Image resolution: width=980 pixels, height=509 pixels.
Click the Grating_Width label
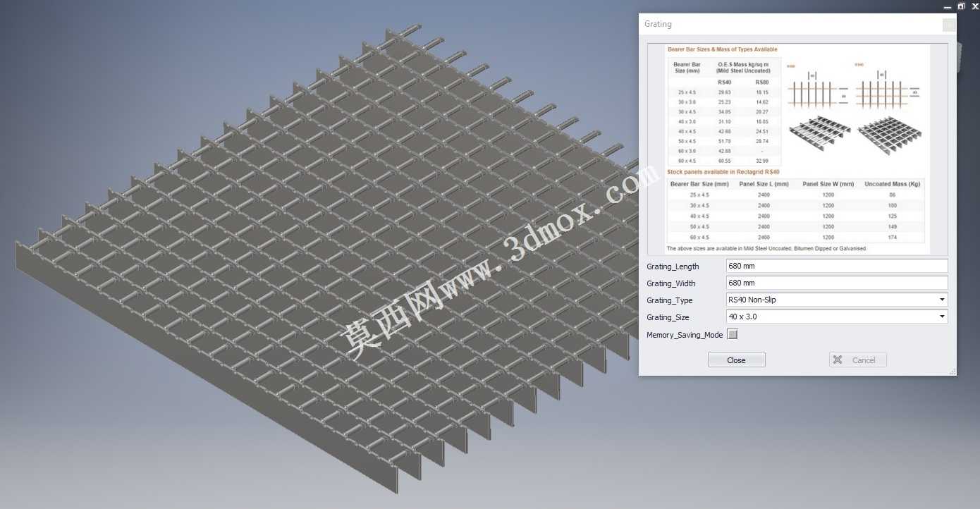670,283
